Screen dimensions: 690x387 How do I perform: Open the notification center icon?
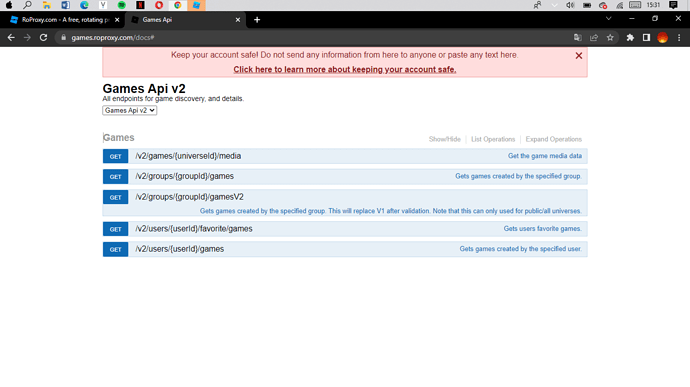[673, 5]
